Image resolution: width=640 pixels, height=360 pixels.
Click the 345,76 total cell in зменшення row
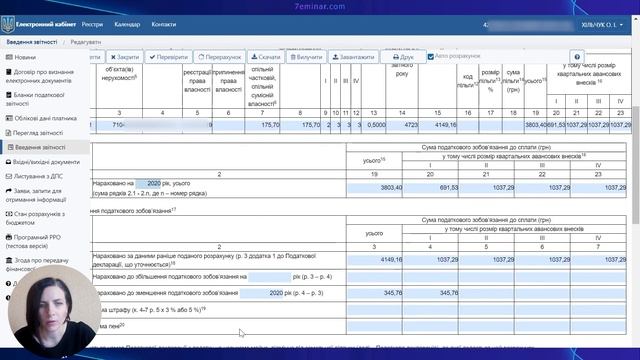click(374, 293)
